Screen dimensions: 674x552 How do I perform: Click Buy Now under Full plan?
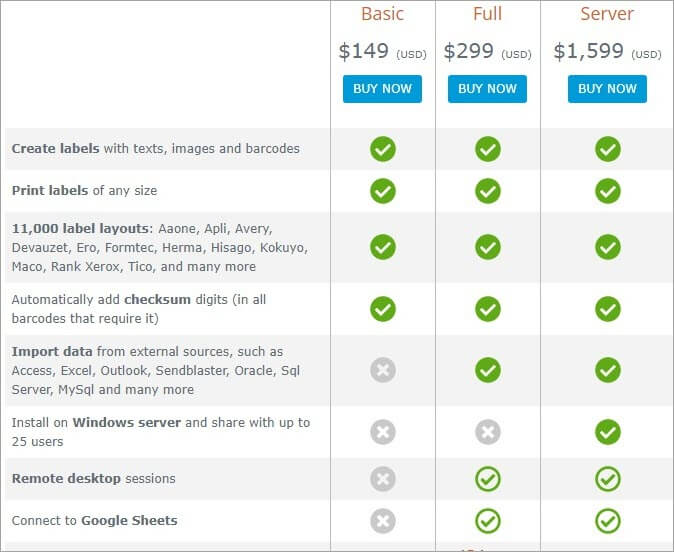(x=487, y=89)
